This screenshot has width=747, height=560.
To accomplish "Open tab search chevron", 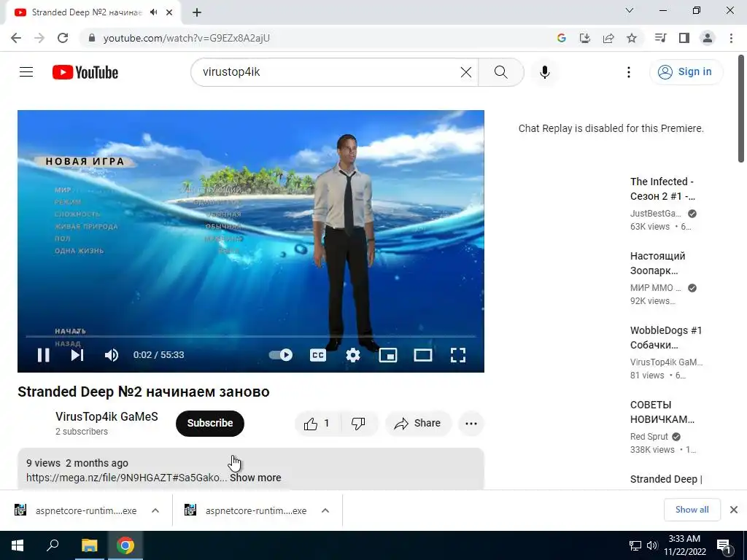I will 630,10.
